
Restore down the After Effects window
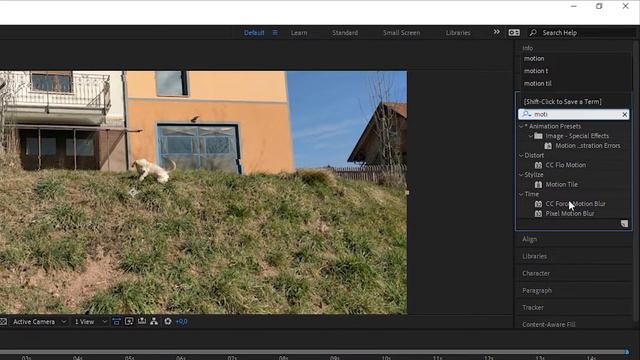coord(599,6)
